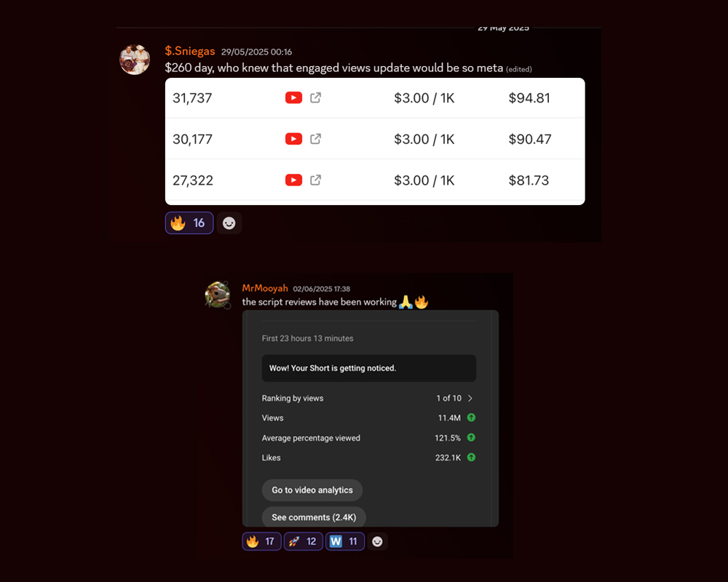
Task: Open See comments (2.4K)
Action: 314,517
